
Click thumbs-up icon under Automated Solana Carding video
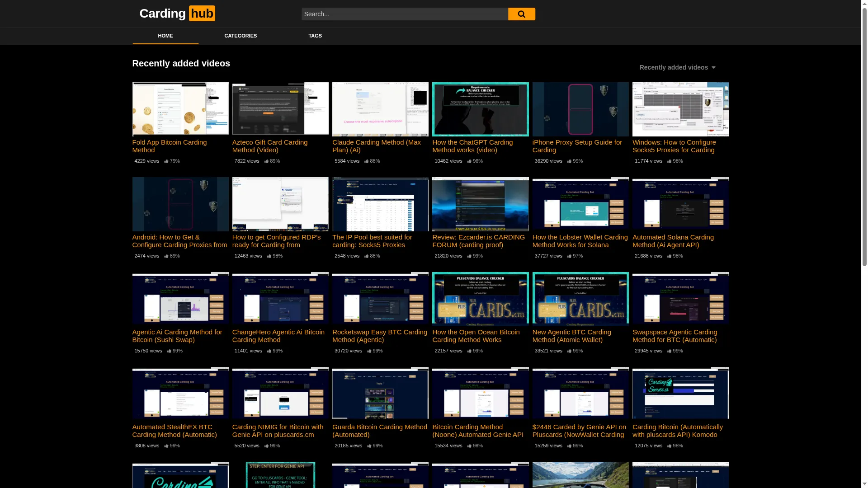670,256
